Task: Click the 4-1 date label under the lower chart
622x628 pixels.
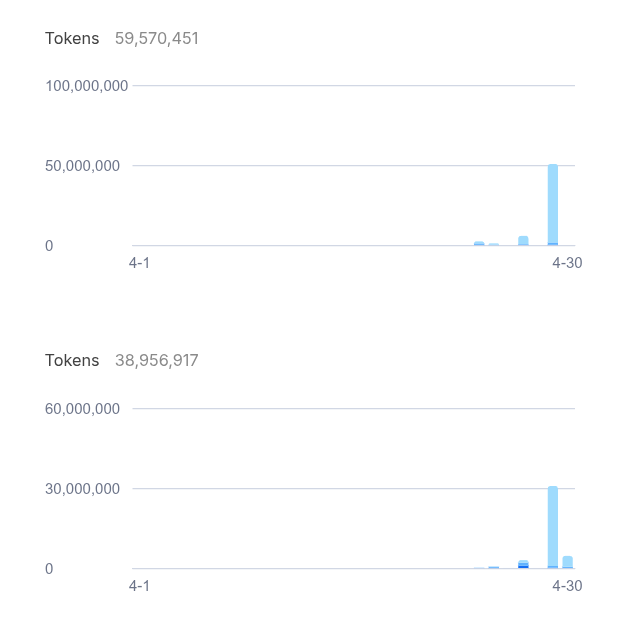Action: tap(139, 586)
